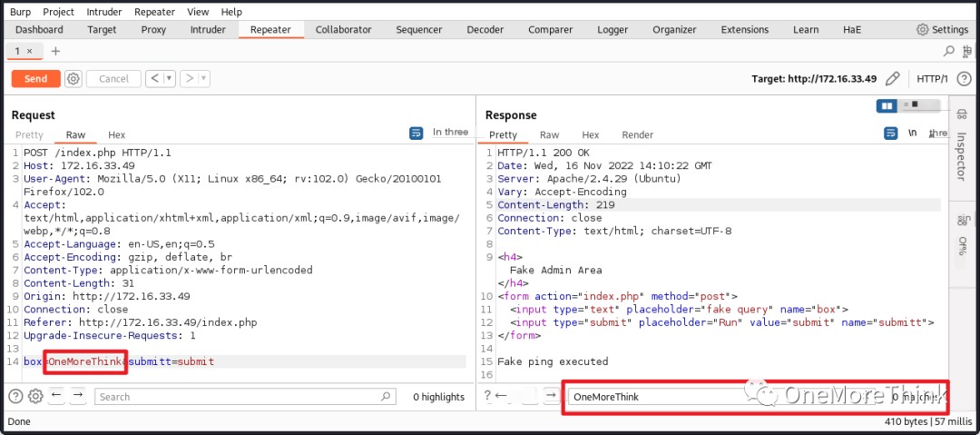Select the side-by-side layout button
Screen dimensions: 980x435
887,105
